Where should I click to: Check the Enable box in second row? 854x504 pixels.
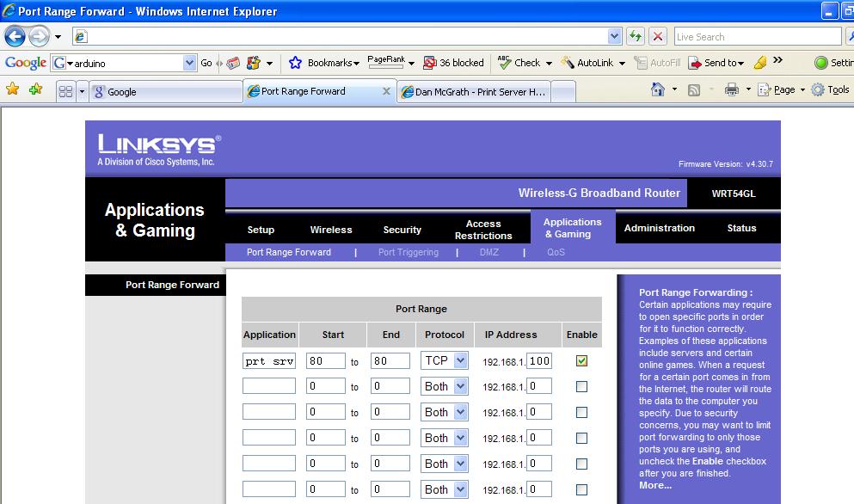[581, 386]
